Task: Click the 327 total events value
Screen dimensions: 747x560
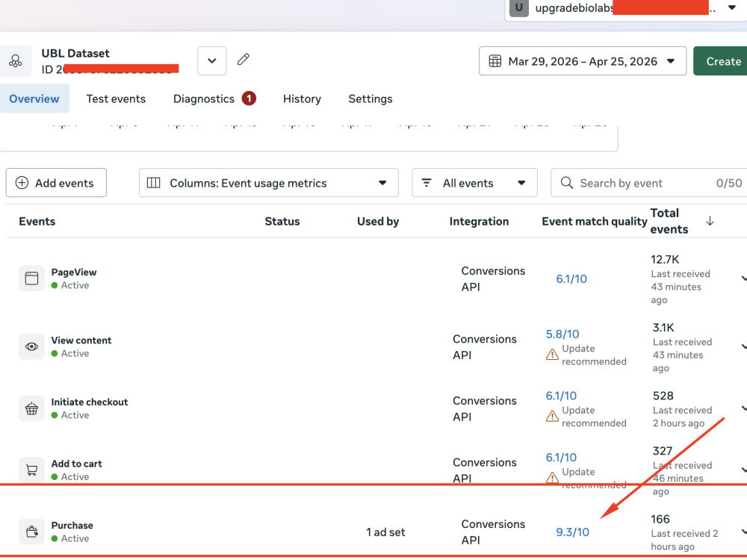Action: pos(662,451)
